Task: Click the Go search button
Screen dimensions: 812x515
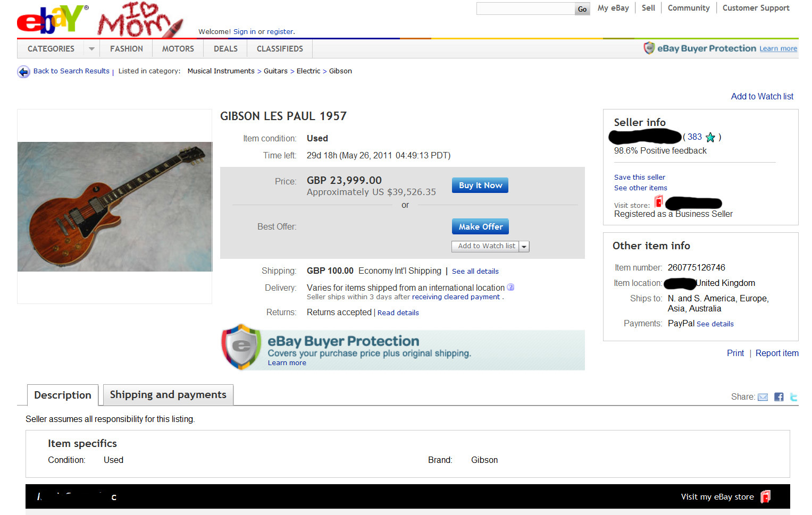Action: [582, 9]
